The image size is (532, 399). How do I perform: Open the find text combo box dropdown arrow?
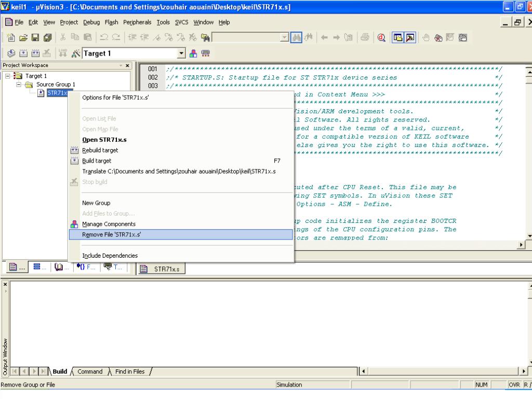285,37
